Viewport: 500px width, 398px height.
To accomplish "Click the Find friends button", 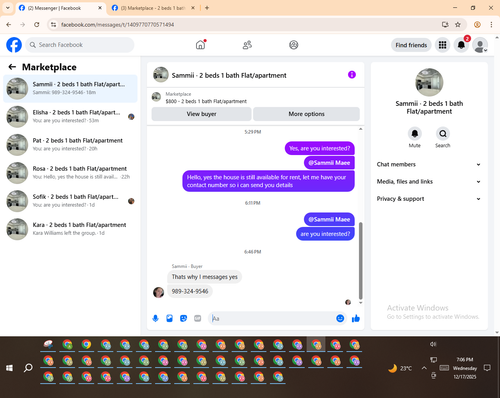I will (411, 45).
